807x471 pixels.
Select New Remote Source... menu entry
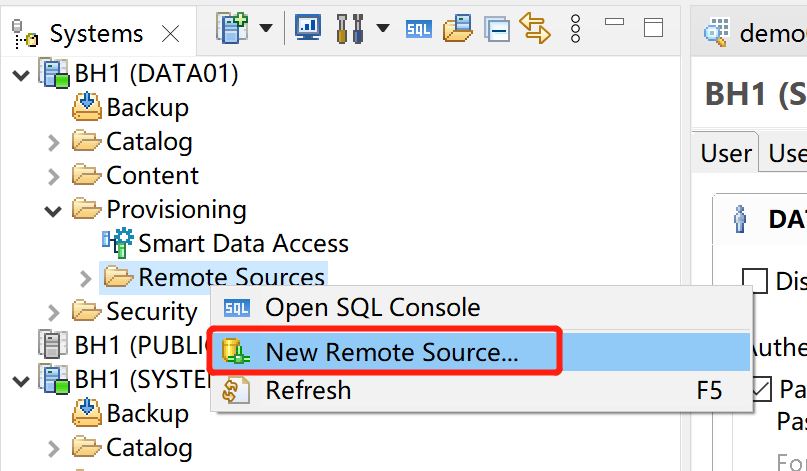tap(391, 352)
